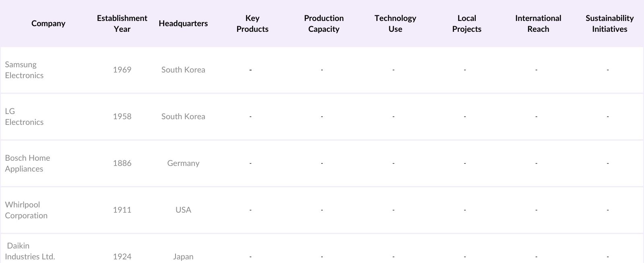Select the International Reach column header

pos(538,23)
